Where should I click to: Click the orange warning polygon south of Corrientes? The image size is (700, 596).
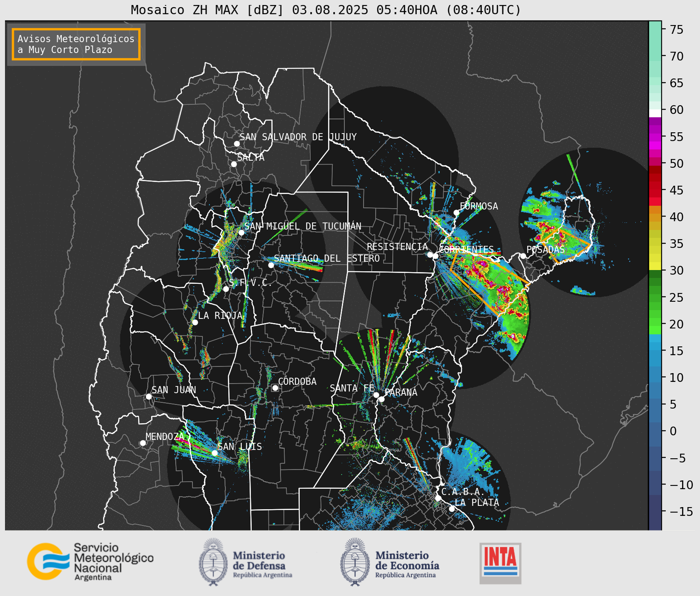point(490,283)
